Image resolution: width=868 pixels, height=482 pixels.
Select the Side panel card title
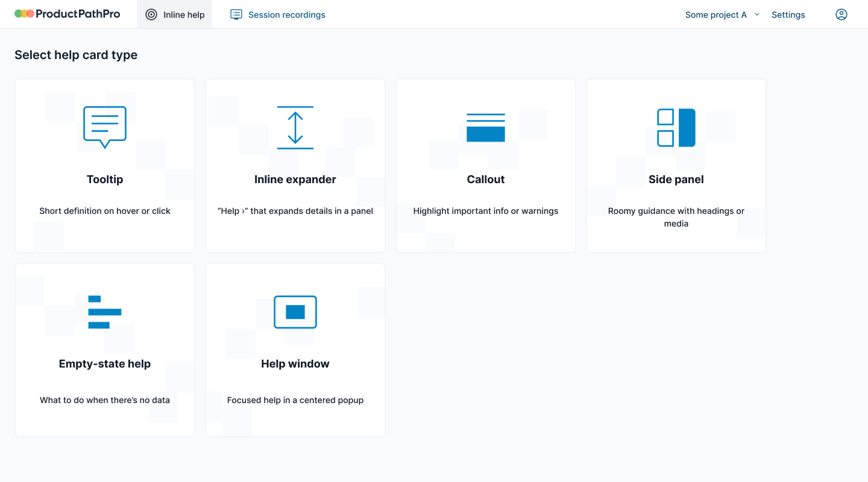pos(676,180)
